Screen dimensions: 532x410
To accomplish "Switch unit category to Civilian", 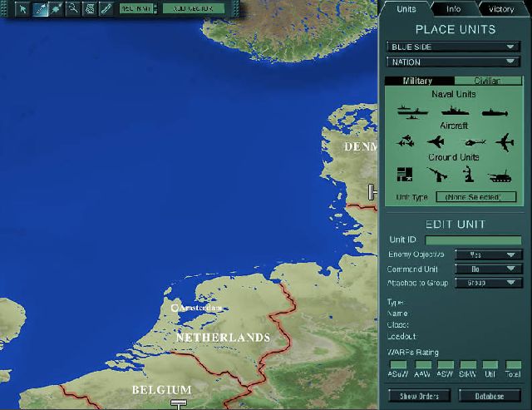I will click(x=486, y=81).
